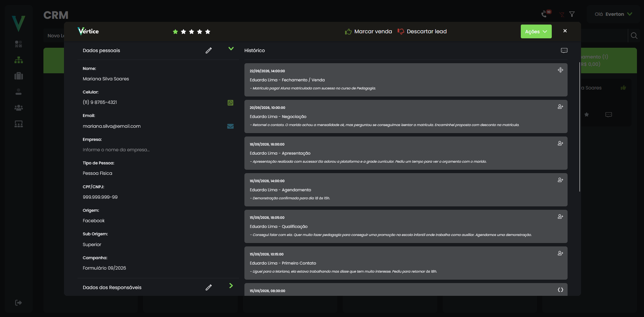Click the CPF value 999.999.999-99
Screen dimensions: 644x317
100,197
